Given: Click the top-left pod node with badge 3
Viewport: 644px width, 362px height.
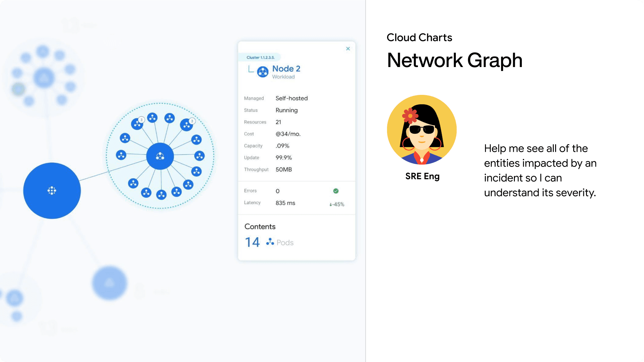Looking at the screenshot, I should pyautogui.click(x=137, y=124).
